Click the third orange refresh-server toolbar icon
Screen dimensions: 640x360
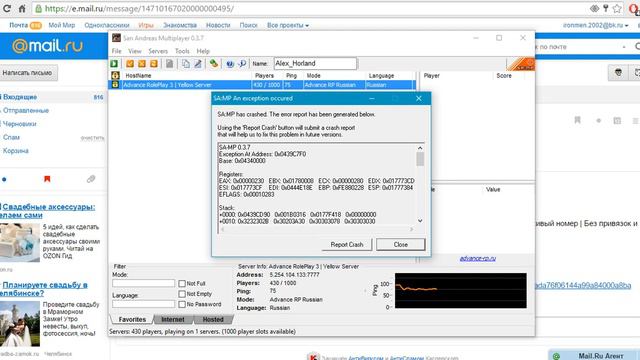[154, 64]
